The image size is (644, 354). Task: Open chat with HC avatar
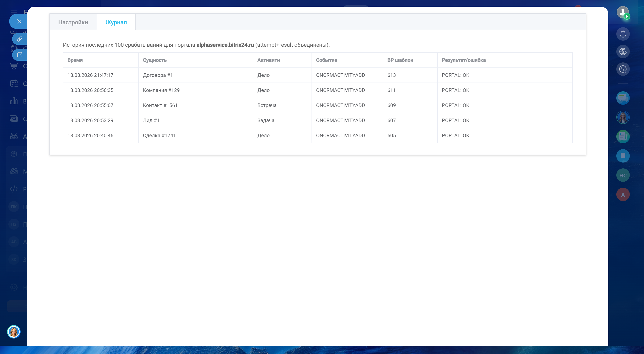(x=623, y=175)
